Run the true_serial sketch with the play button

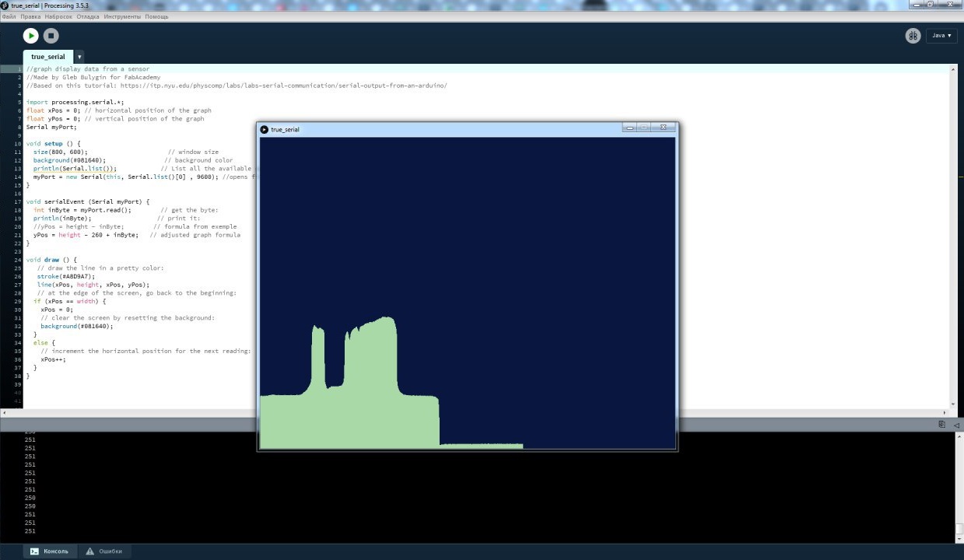tap(30, 35)
